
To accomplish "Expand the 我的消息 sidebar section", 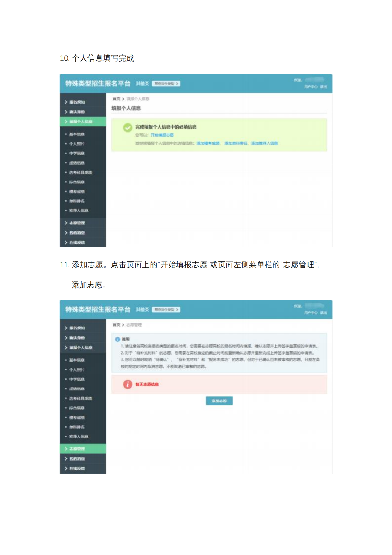I will tap(76, 233).
